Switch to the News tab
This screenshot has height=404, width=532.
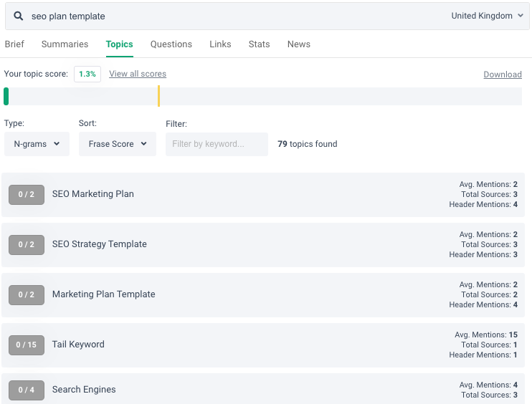tap(298, 44)
